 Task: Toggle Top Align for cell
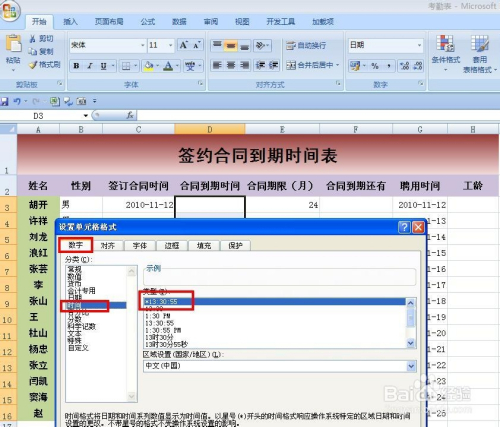coord(217,45)
